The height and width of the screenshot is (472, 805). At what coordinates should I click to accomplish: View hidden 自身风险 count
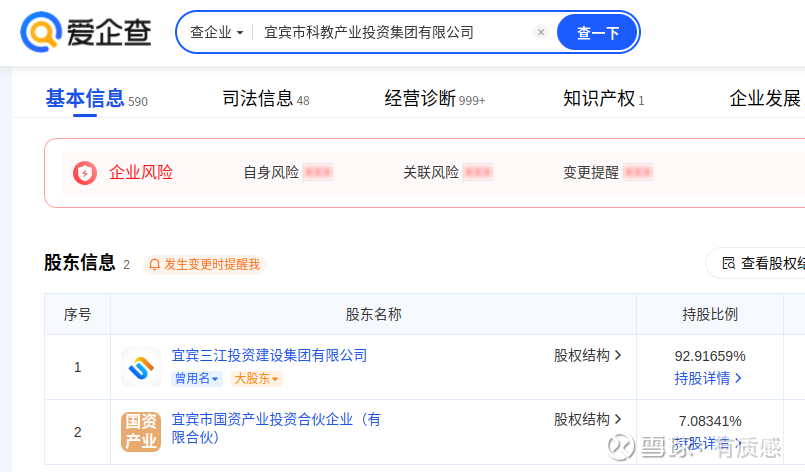pos(318,172)
